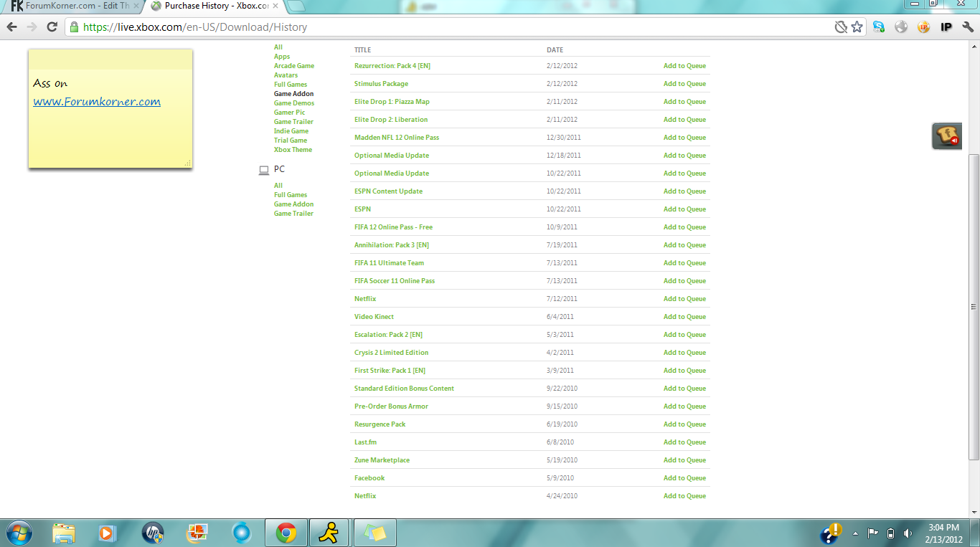Open the Skype extension icon
Screen dimensions: 980x547
pos(879,27)
